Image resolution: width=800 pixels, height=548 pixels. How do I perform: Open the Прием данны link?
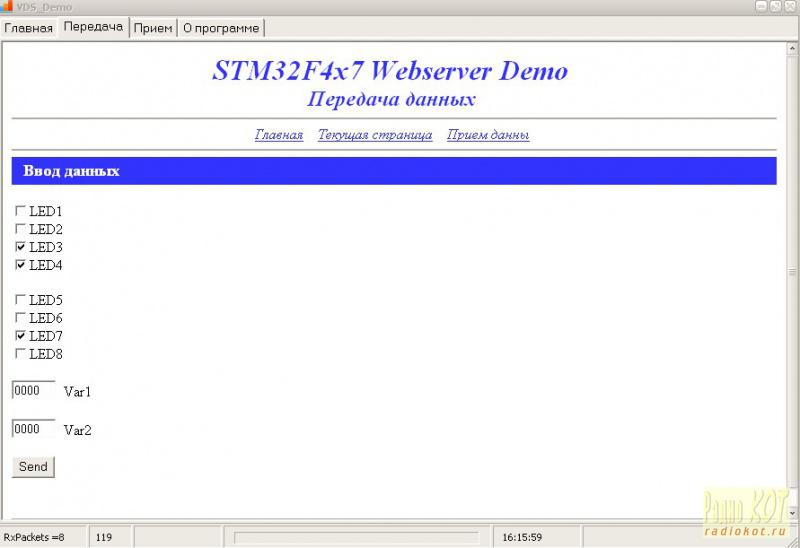(488, 135)
